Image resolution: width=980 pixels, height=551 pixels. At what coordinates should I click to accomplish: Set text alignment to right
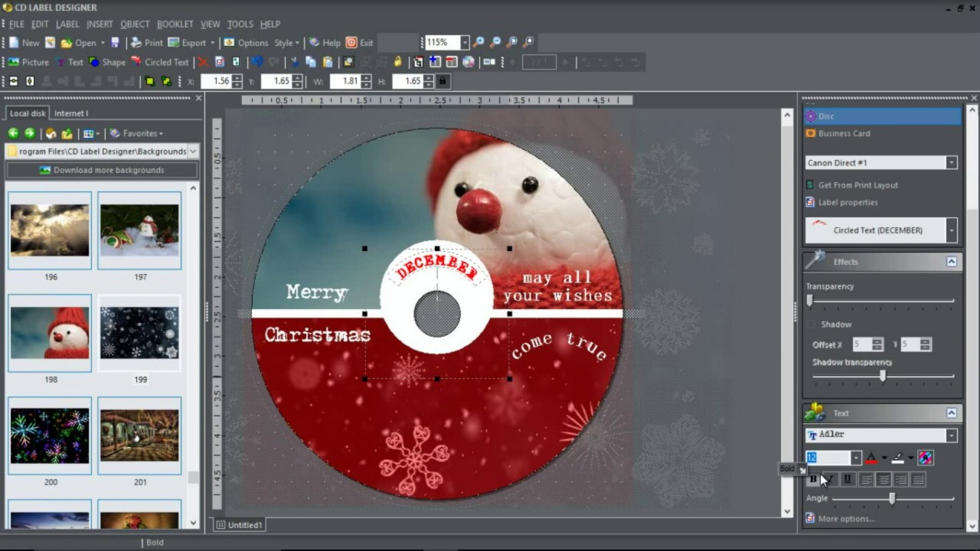pos(900,479)
